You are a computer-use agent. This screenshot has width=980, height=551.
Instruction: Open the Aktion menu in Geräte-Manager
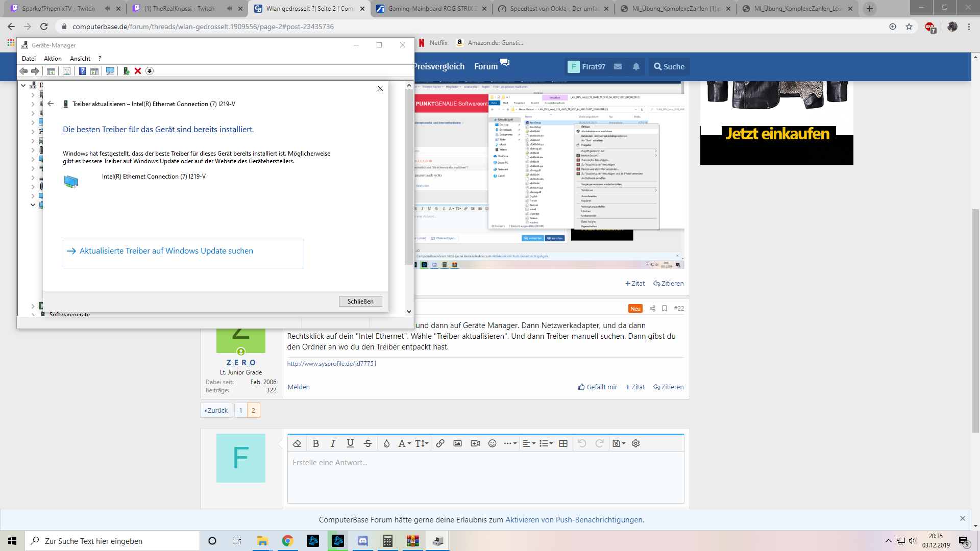(x=53, y=59)
